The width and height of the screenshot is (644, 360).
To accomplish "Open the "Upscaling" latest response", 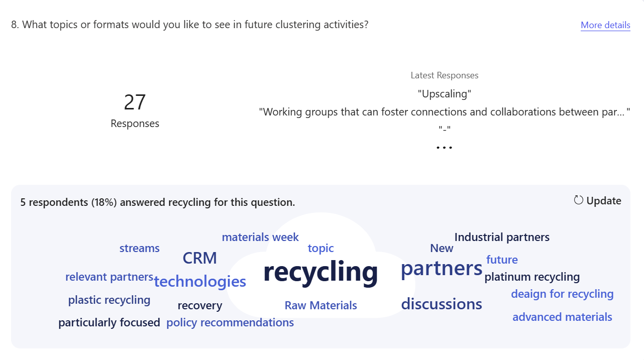I will [x=445, y=94].
